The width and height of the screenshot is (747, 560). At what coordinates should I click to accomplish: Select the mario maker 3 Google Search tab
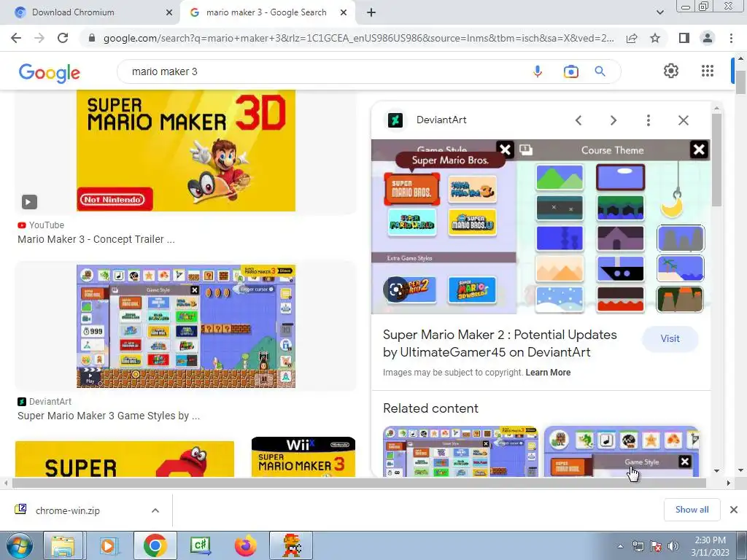tap(267, 12)
